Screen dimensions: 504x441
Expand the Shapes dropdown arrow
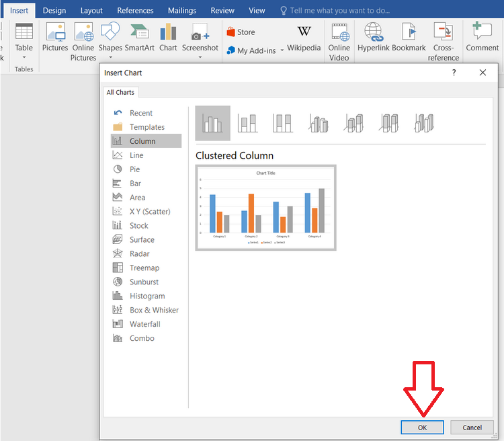(110, 58)
